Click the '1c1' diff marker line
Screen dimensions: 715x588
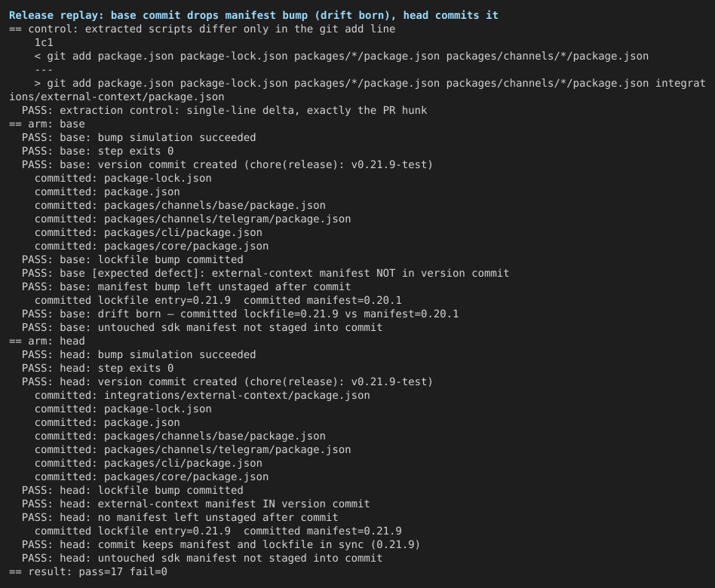44,42
